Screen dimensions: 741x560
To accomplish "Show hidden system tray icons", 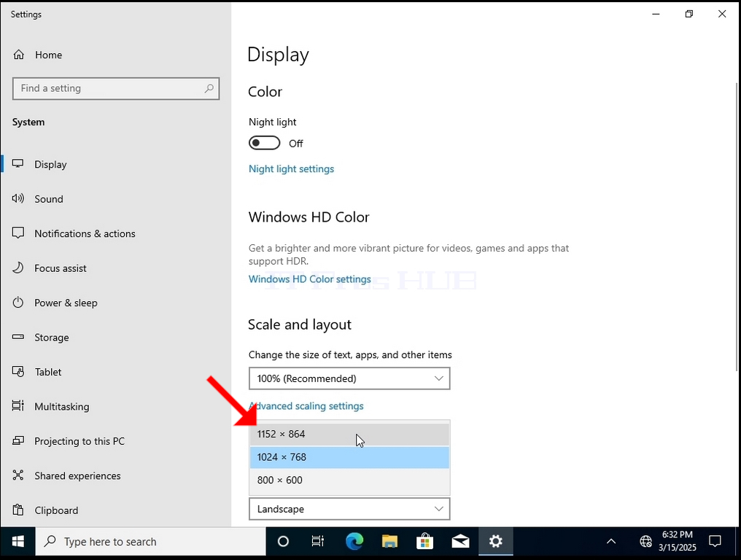I will [x=611, y=542].
